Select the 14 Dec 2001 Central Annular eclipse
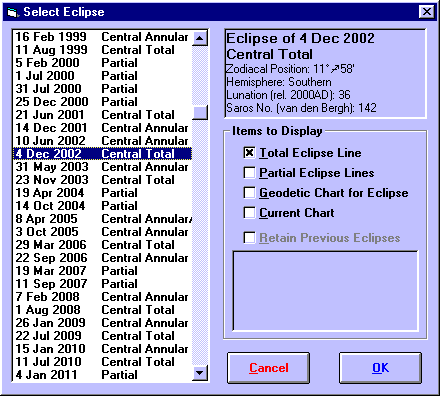 tap(102, 128)
